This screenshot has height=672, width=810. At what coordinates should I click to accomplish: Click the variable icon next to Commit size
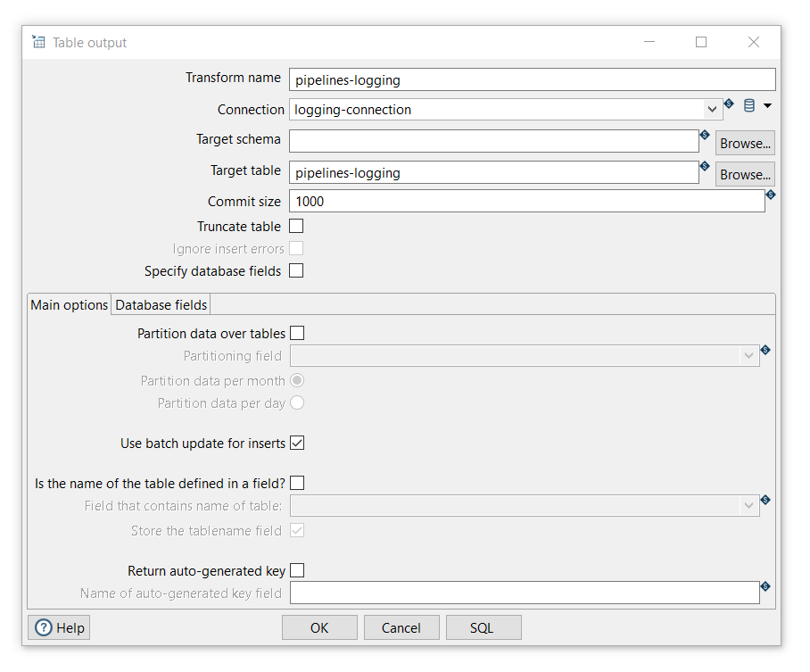click(771, 195)
